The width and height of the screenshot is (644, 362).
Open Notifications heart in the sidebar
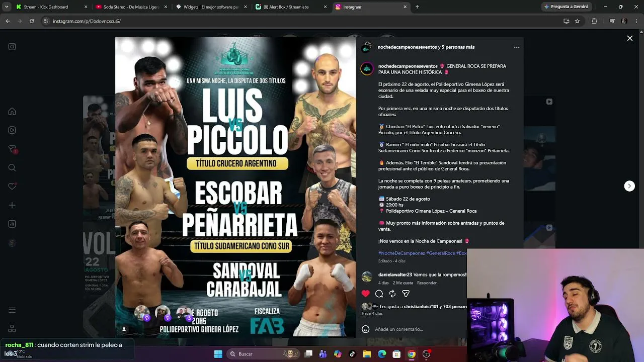coord(12,187)
